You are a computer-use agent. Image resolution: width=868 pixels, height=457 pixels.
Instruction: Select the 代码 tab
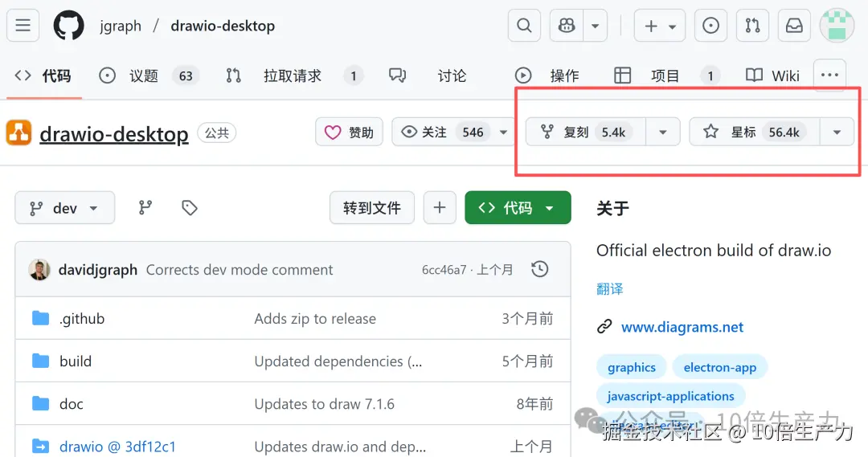pyautogui.click(x=43, y=75)
